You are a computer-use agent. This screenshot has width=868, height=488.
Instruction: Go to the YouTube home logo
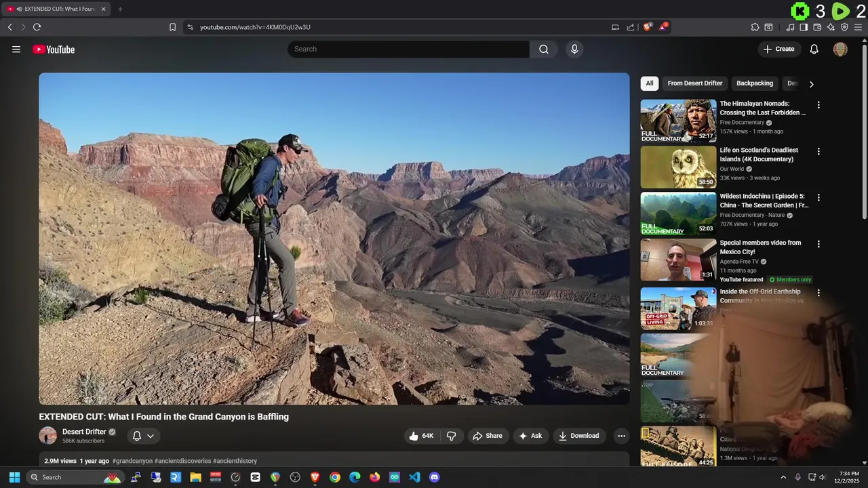(x=54, y=49)
